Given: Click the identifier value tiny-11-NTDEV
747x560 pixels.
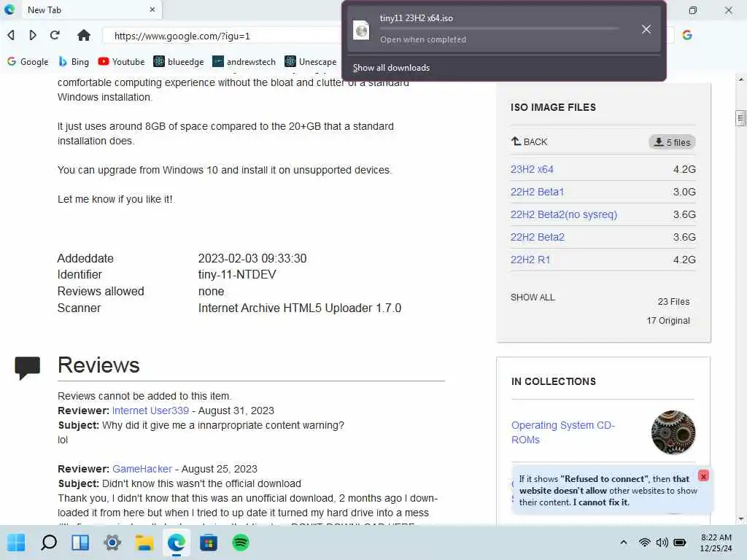Looking at the screenshot, I should click(x=237, y=274).
